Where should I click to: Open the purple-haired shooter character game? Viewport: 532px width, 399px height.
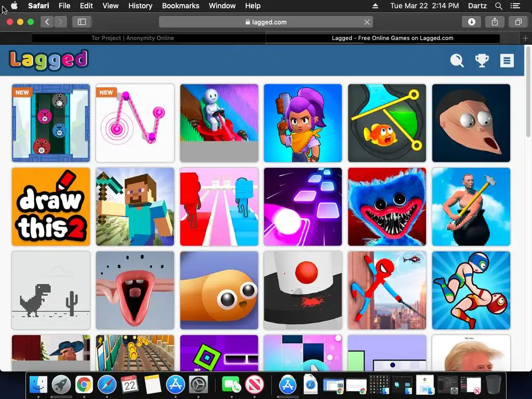pos(303,123)
